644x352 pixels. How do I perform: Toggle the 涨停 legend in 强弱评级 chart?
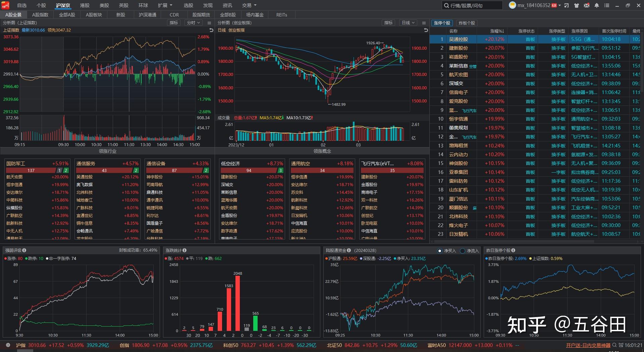pyautogui.click(x=13, y=259)
